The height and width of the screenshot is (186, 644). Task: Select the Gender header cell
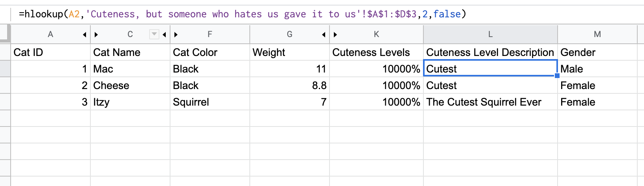[x=597, y=52]
